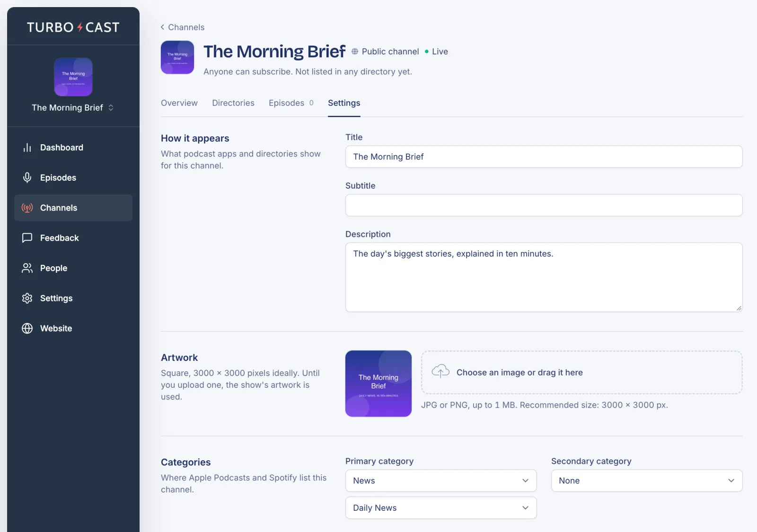Click the Channels broadcast icon
Screen dimensions: 757x532
pos(27,208)
